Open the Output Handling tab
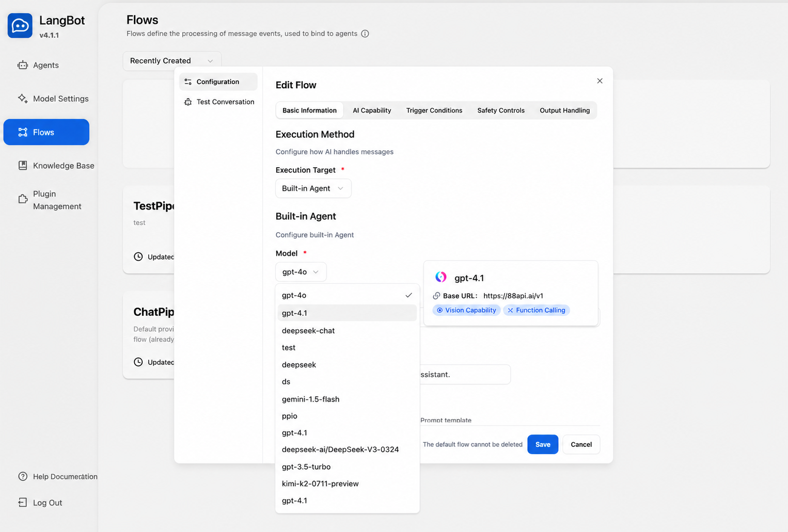The height and width of the screenshot is (532, 788). pyautogui.click(x=564, y=110)
